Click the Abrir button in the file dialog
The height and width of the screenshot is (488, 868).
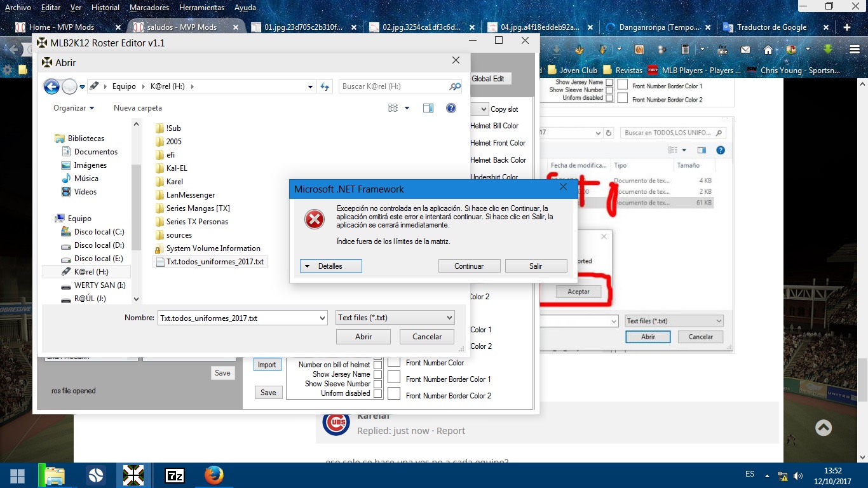coord(363,337)
